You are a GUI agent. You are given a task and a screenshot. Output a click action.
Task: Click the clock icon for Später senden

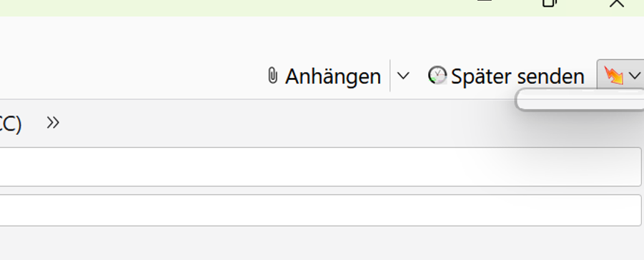(437, 76)
